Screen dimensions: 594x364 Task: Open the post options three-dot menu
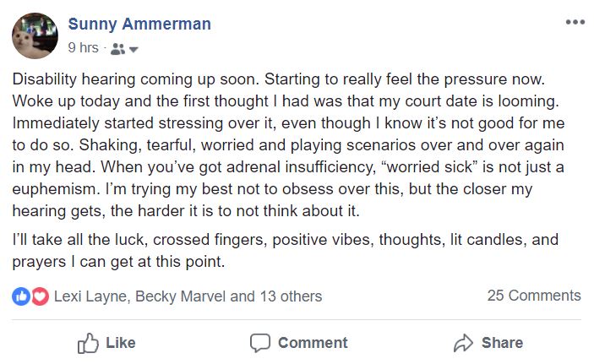coord(575,22)
